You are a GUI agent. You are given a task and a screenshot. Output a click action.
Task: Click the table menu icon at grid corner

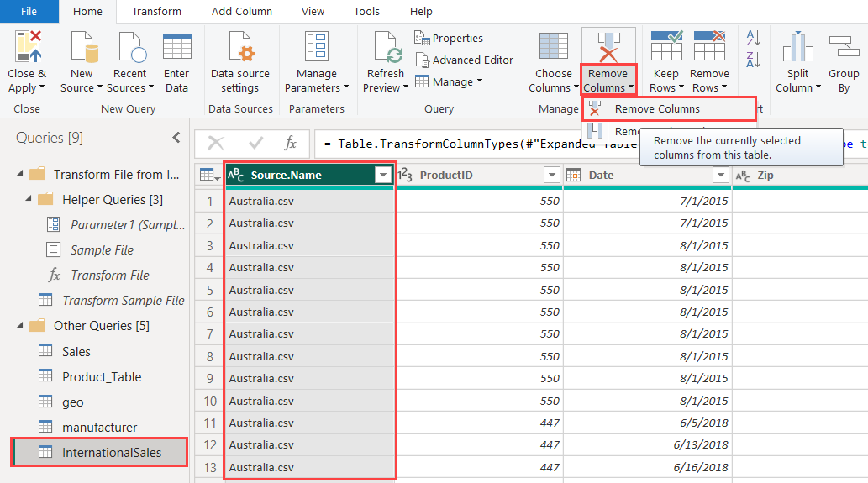pos(210,176)
